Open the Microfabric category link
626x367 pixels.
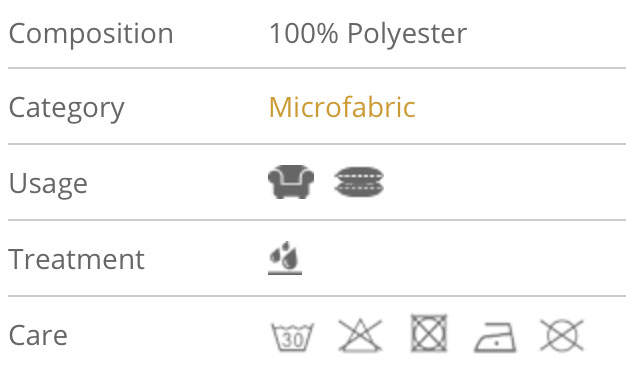[342, 107]
